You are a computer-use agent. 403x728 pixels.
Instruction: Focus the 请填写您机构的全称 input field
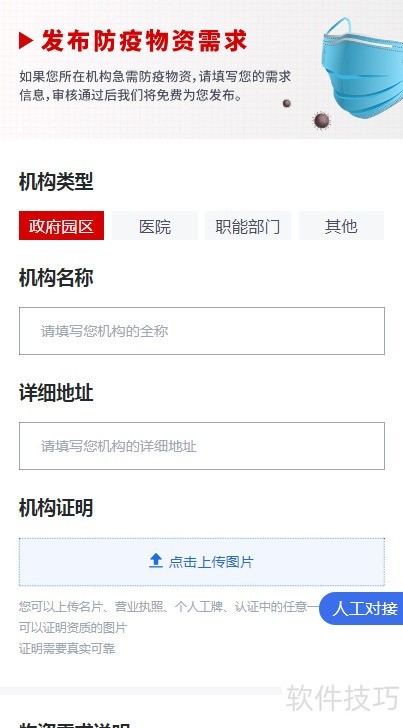point(202,331)
